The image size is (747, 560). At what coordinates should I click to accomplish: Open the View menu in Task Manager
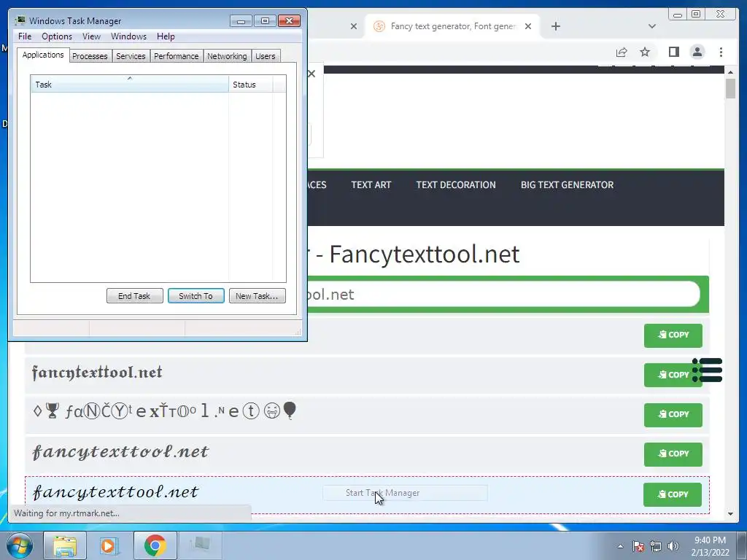pyautogui.click(x=91, y=36)
